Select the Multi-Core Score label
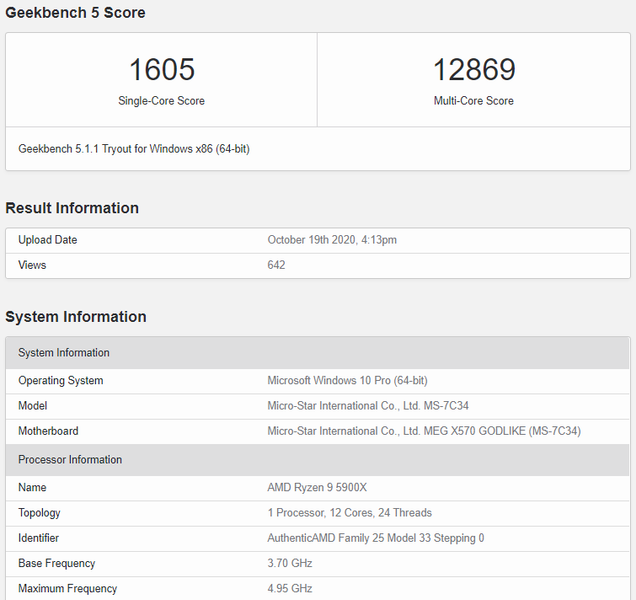This screenshot has width=636, height=600. pyautogui.click(x=474, y=101)
